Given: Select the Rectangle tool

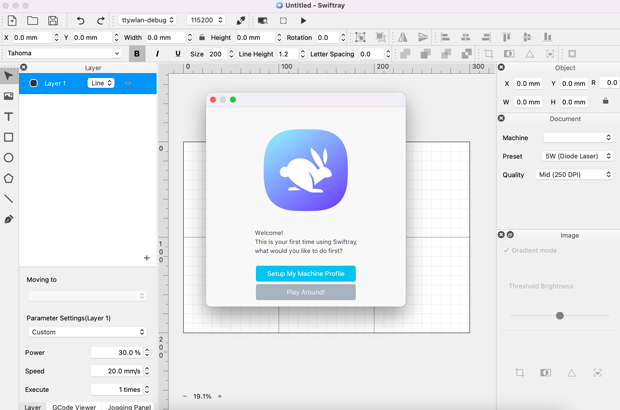Looking at the screenshot, I should pos(8,137).
